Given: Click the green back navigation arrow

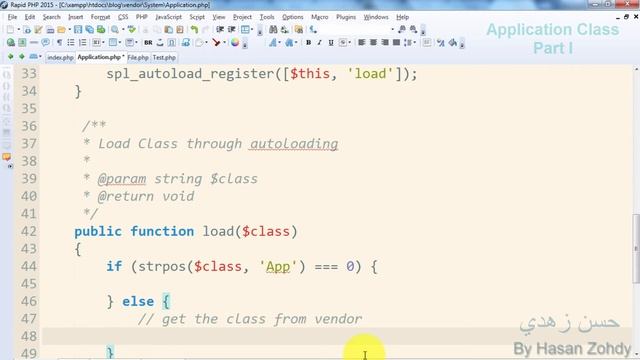Looking at the screenshot, I should (x=11, y=57).
